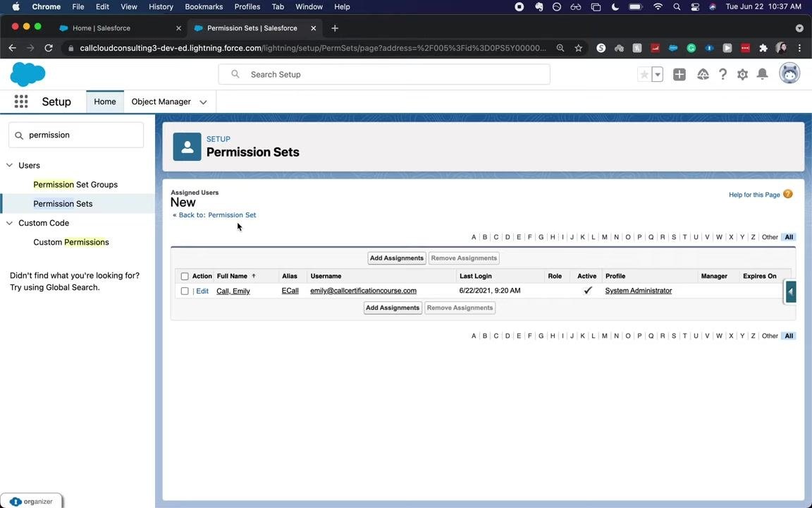The image size is (812, 508).
Task: Open Chrome's three-dot menu
Action: (799, 48)
